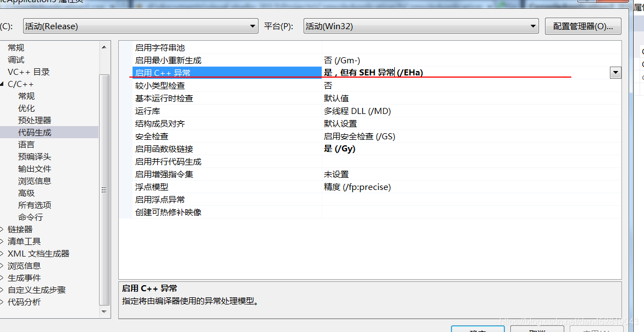Open the 命令行 property page
644x332 pixels.
[30, 217]
